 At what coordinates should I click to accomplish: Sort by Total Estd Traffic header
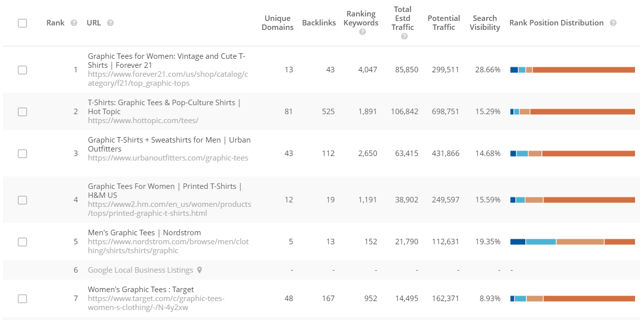[403, 18]
